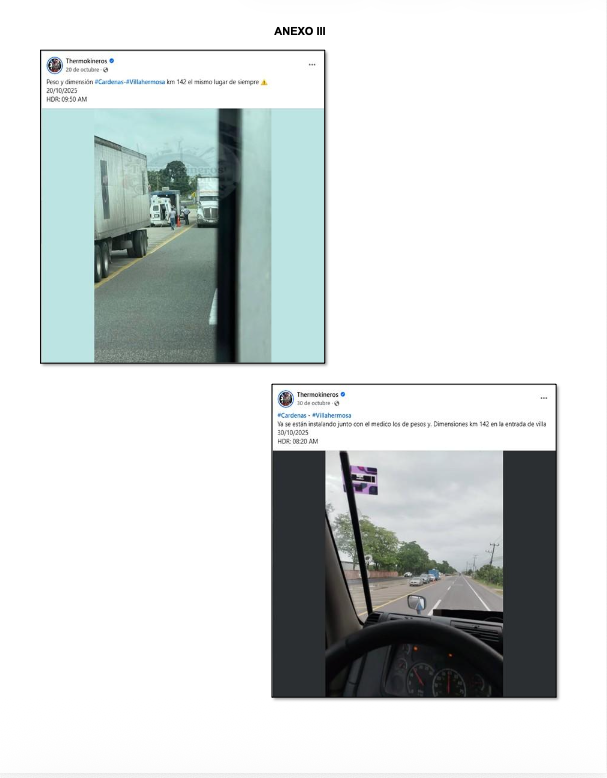Click the Thermokineros page name above '30 de octubre'
This screenshot has width=607, height=778.
tap(318, 394)
